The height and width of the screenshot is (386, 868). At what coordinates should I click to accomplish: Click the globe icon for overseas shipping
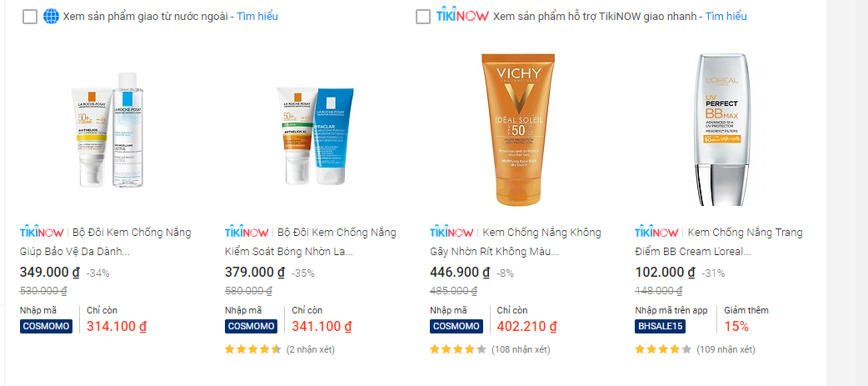51,17
